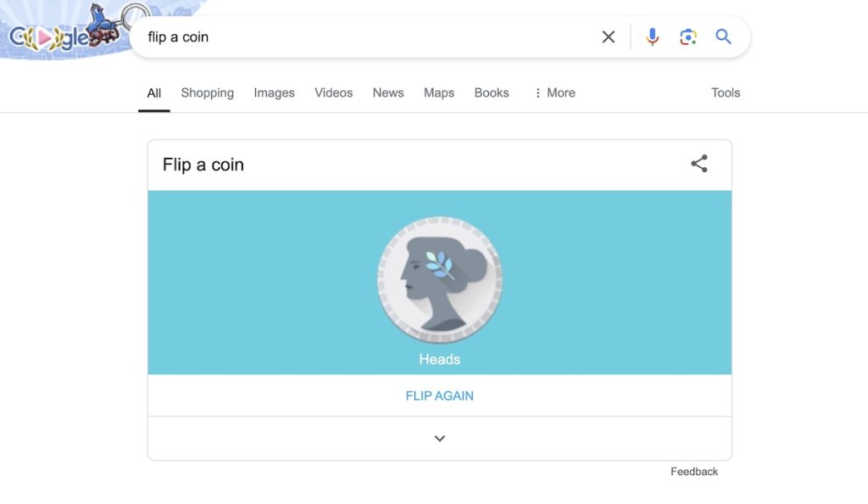Share the coin flip result

699,164
